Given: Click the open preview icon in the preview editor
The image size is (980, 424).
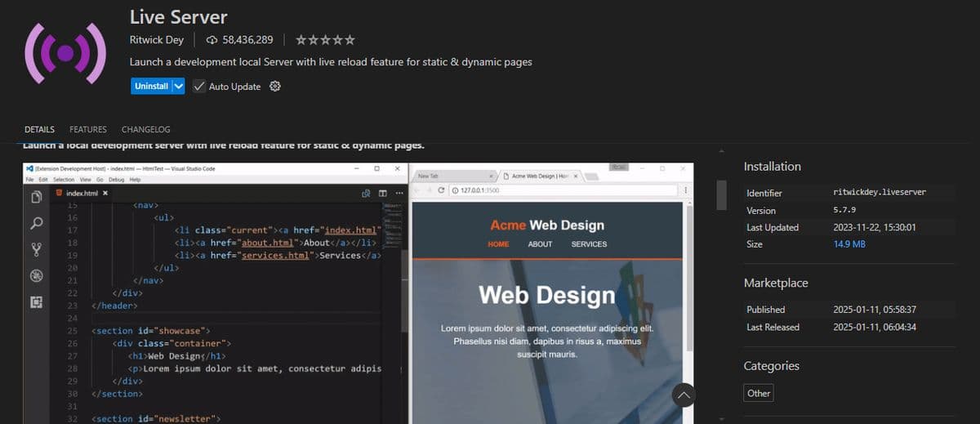Looking at the screenshot, I should [x=367, y=193].
